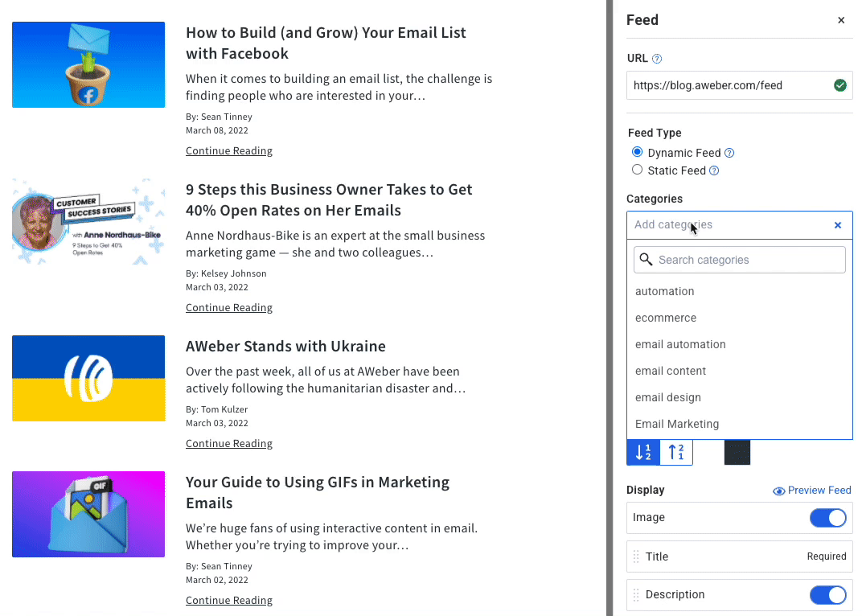Click the Preview Feed eye icon

pos(778,491)
